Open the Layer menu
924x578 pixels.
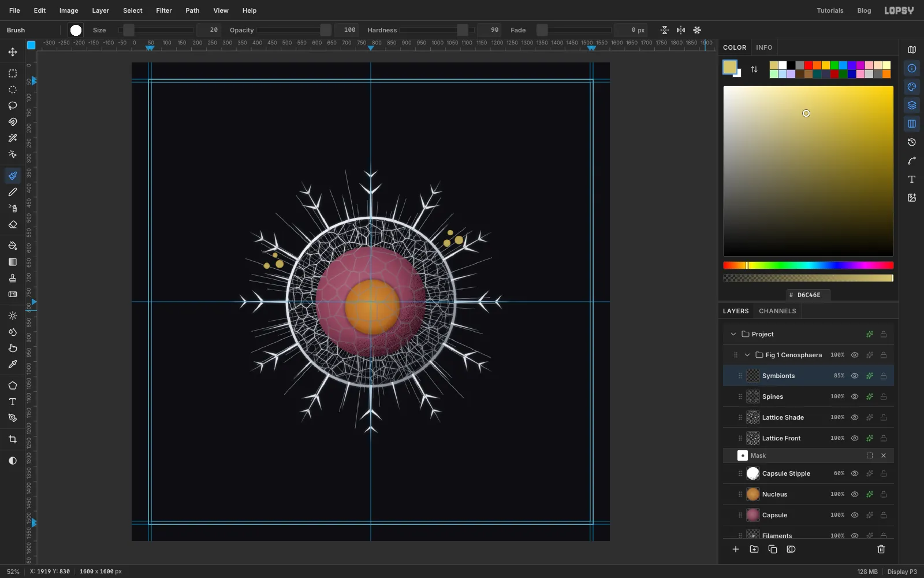point(100,10)
